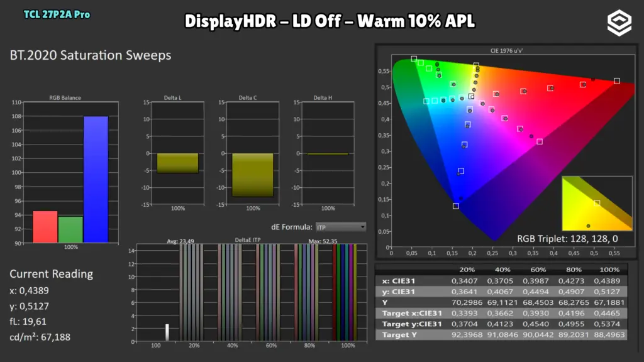Click the blue primary target square in CIE chart
644x362 pixels.
(456, 206)
